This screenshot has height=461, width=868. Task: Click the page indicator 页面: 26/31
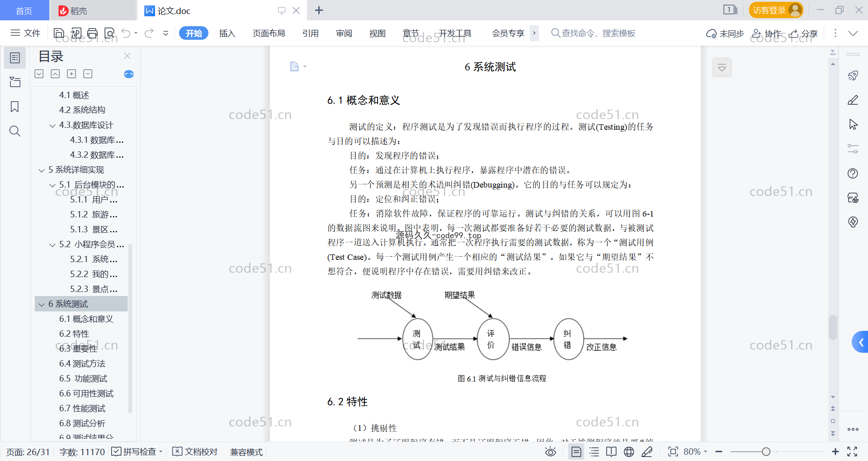click(x=28, y=452)
